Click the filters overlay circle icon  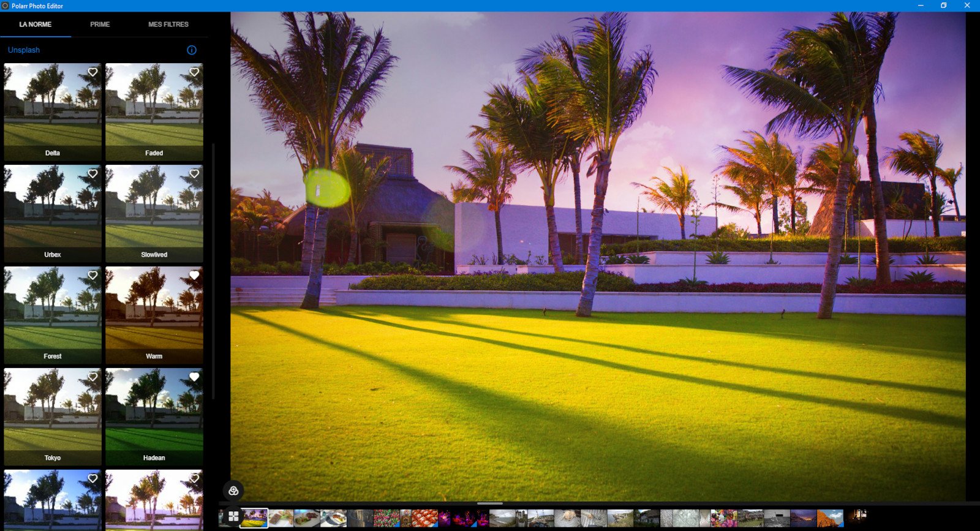(233, 491)
